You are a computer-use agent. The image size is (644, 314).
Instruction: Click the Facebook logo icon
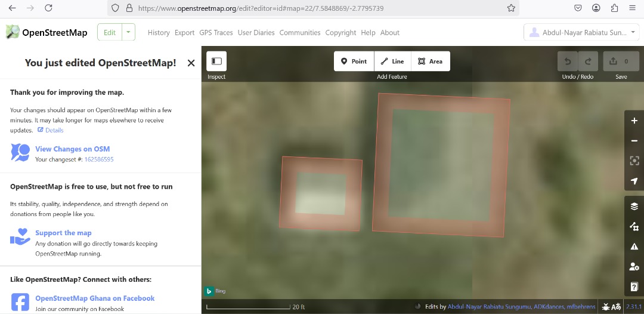pos(20,302)
